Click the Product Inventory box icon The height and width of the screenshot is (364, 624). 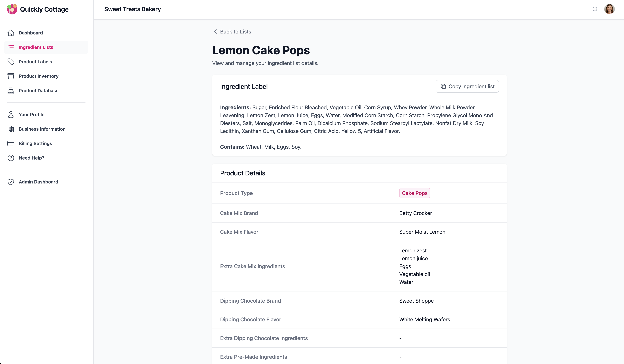(11, 76)
